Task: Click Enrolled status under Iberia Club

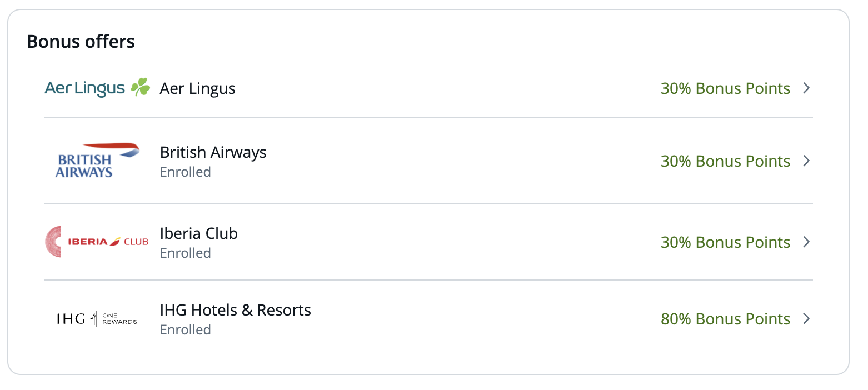Action: coord(185,253)
